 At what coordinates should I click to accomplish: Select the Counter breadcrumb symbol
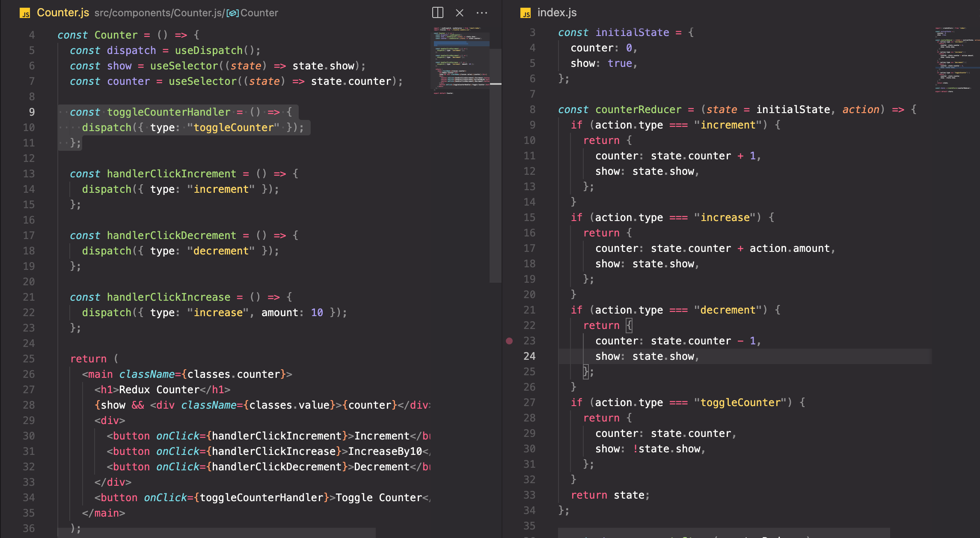(259, 13)
